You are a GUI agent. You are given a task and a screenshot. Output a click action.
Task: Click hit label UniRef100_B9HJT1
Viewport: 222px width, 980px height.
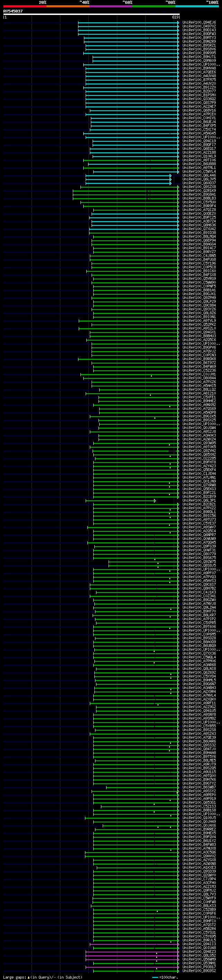tap(199, 57)
